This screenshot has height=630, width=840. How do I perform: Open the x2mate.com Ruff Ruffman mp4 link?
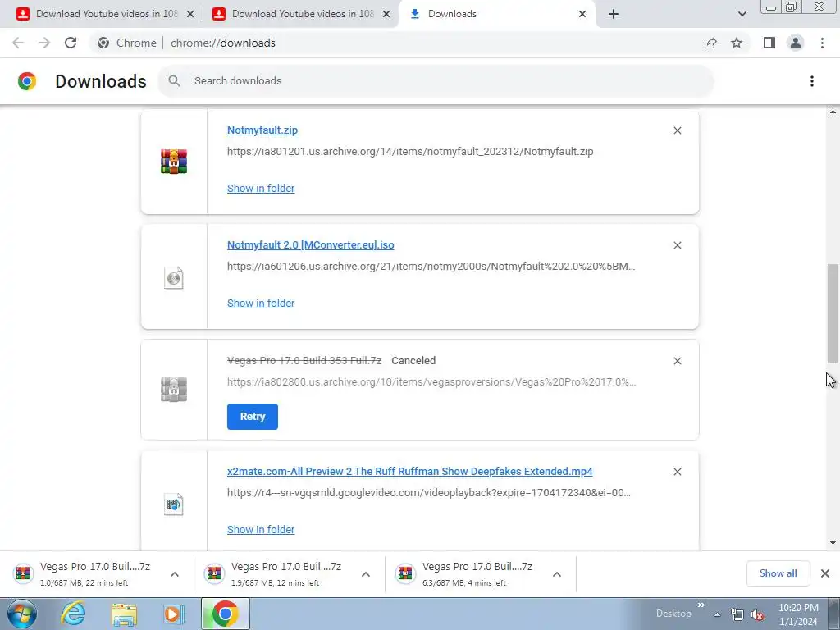tap(410, 472)
